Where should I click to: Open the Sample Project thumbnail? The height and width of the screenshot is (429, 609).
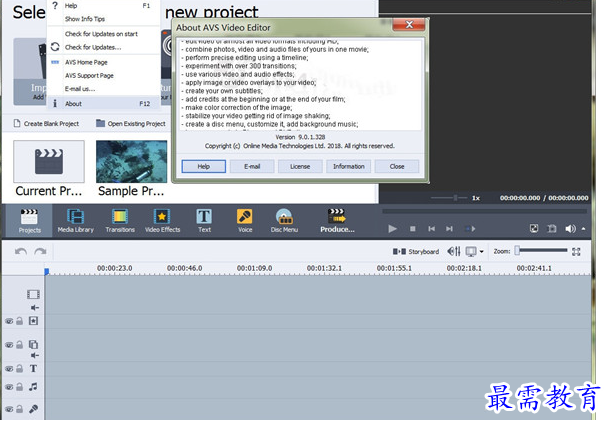132,162
